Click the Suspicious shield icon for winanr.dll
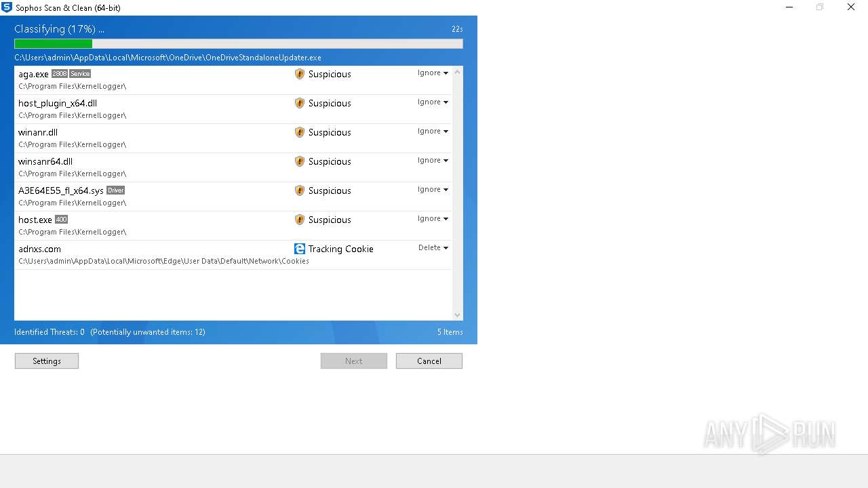The height and width of the screenshot is (488, 868). tap(300, 132)
